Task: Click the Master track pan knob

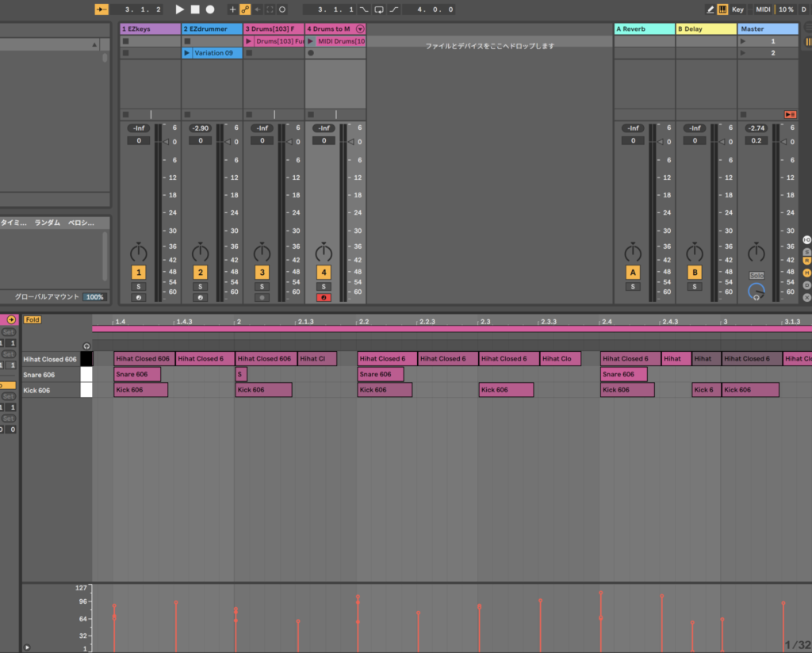Action: point(756,253)
